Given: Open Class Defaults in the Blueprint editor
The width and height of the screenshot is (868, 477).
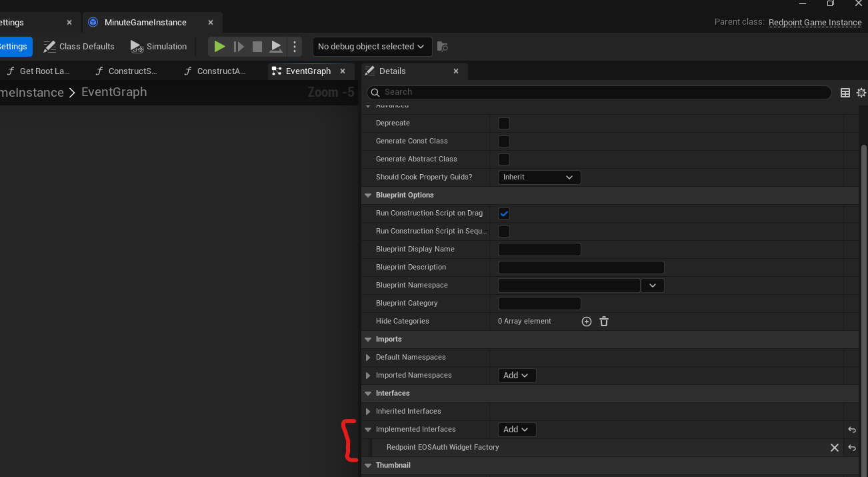Looking at the screenshot, I should click(78, 46).
